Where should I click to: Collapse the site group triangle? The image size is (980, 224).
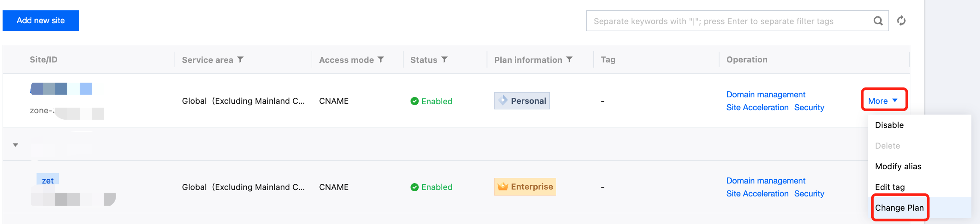point(15,145)
